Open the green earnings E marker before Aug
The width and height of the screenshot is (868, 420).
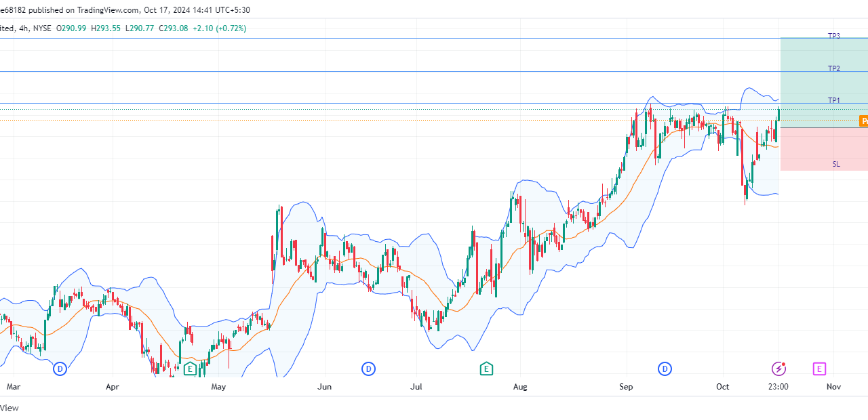486,369
